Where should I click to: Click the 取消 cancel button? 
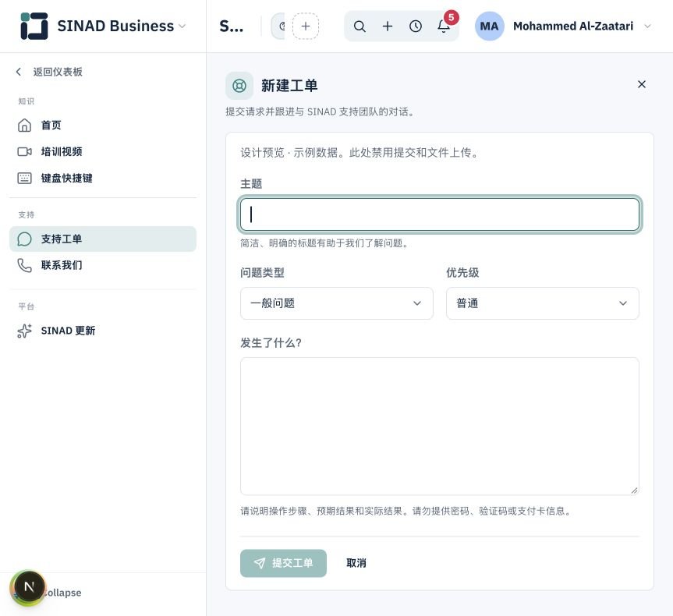coord(356,563)
